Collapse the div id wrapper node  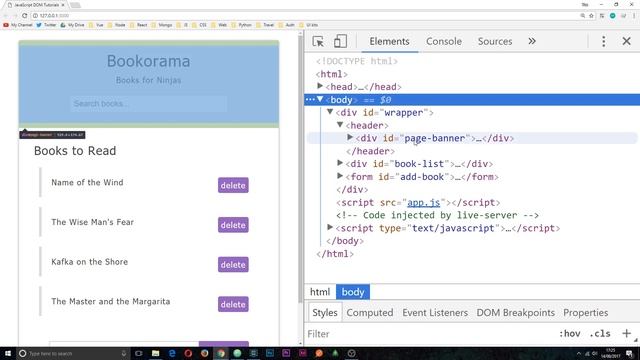[330, 112]
